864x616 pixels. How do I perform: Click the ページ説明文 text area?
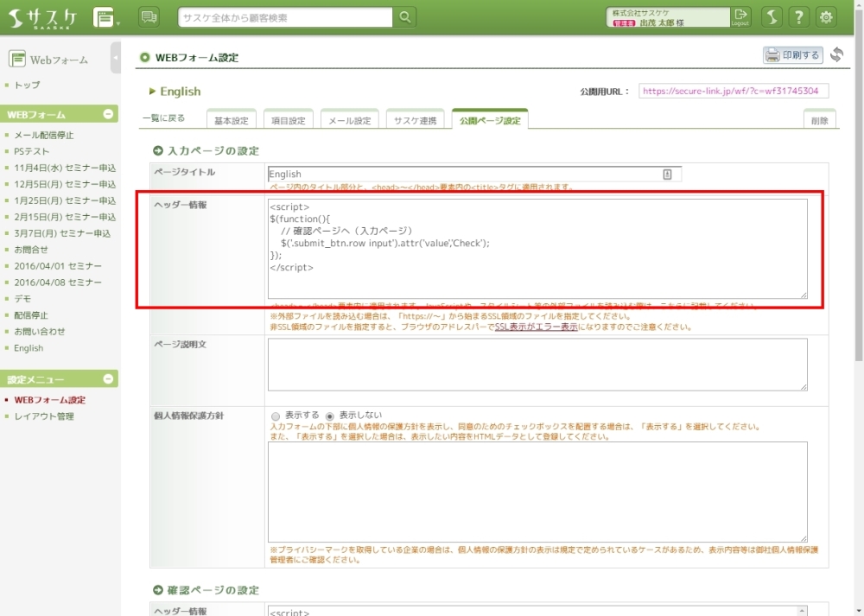[537, 364]
